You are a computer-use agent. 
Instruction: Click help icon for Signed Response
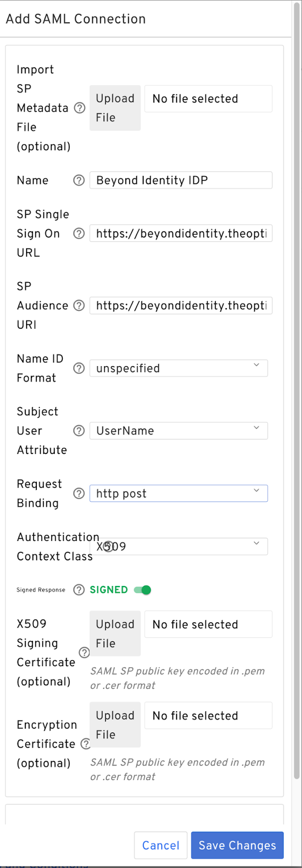[79, 590]
